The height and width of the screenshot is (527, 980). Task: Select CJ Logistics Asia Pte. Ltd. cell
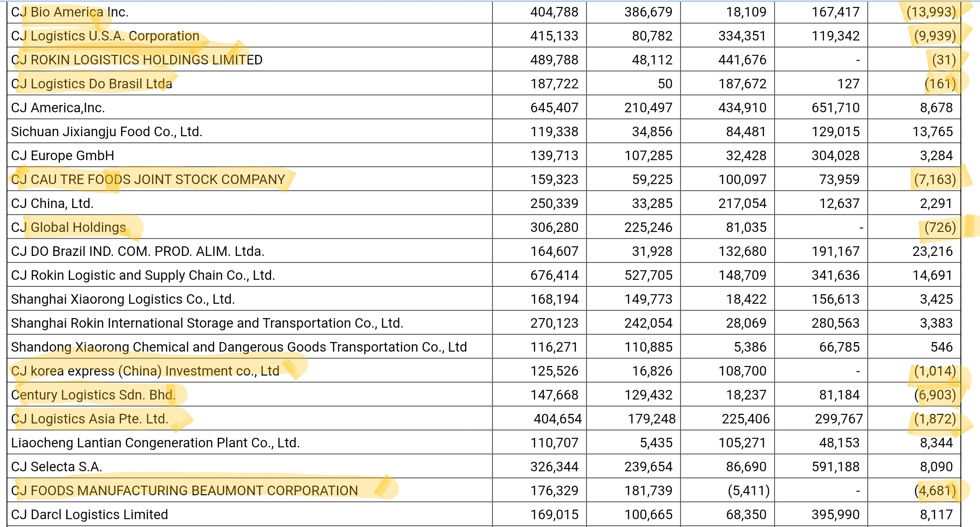pos(89,419)
